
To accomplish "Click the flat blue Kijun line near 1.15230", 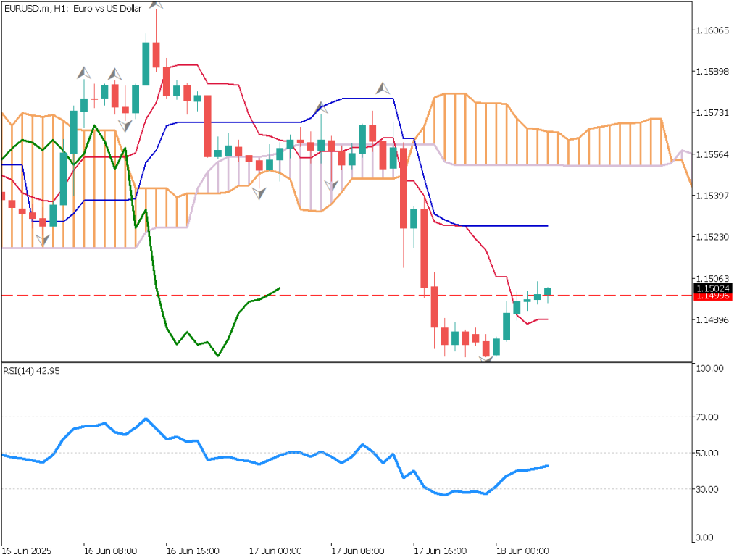I will pyautogui.click(x=507, y=226).
